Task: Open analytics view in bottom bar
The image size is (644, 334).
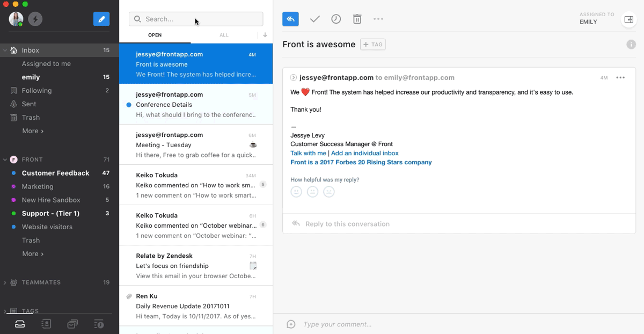Action: tap(99, 324)
